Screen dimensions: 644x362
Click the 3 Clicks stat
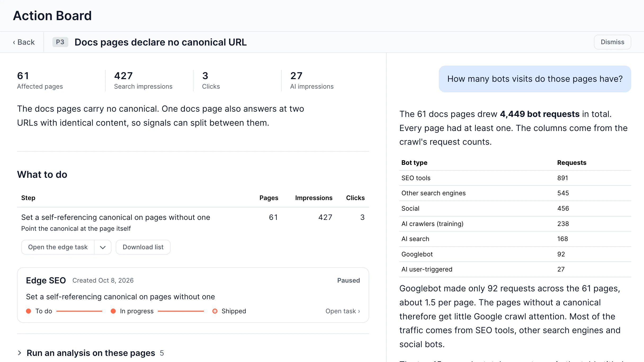(x=211, y=80)
